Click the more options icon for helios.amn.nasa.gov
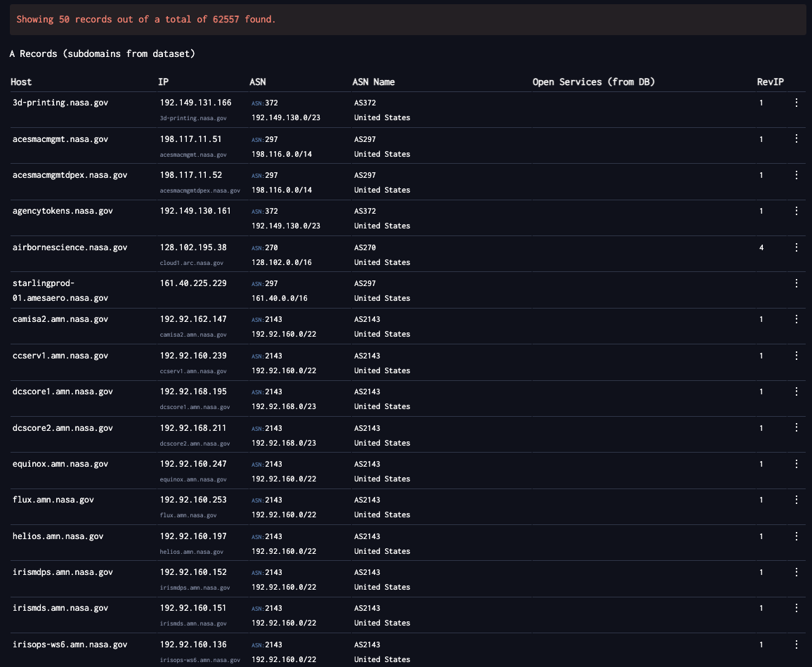812x667 pixels. click(x=796, y=536)
